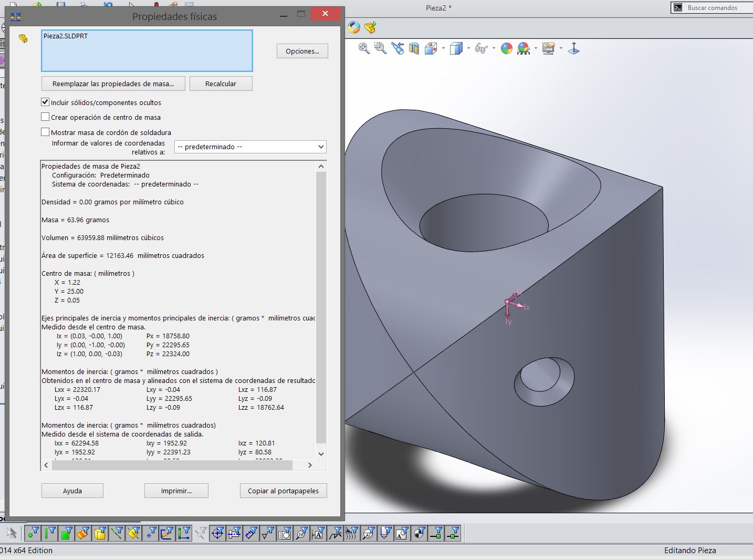753x560 pixels.
Task: Click the Display Style shaded cube icon
Action: (x=456, y=48)
